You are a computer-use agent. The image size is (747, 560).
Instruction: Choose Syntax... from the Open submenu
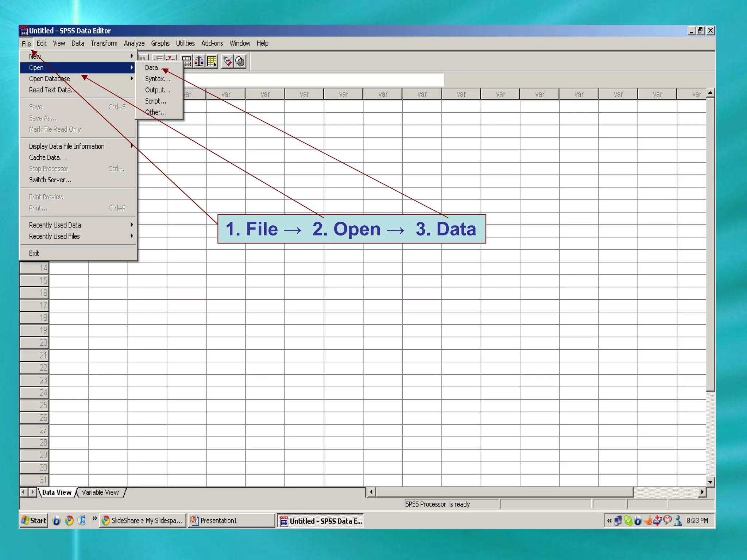tap(159, 79)
